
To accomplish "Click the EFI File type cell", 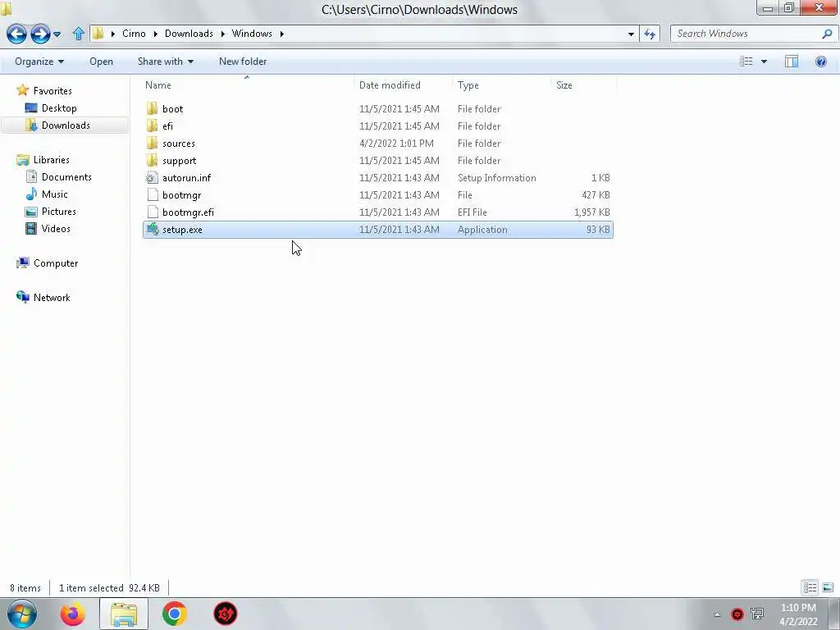I will (x=472, y=212).
